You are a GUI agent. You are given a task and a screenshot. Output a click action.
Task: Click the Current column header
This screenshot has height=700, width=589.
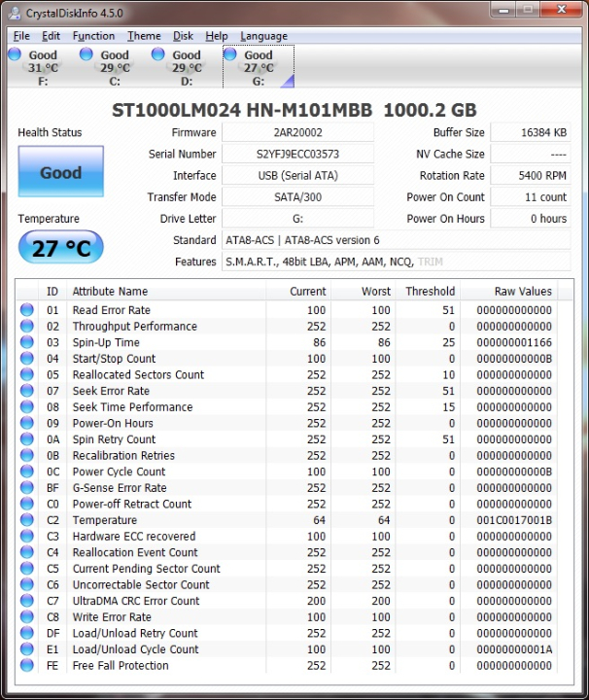tap(298, 291)
